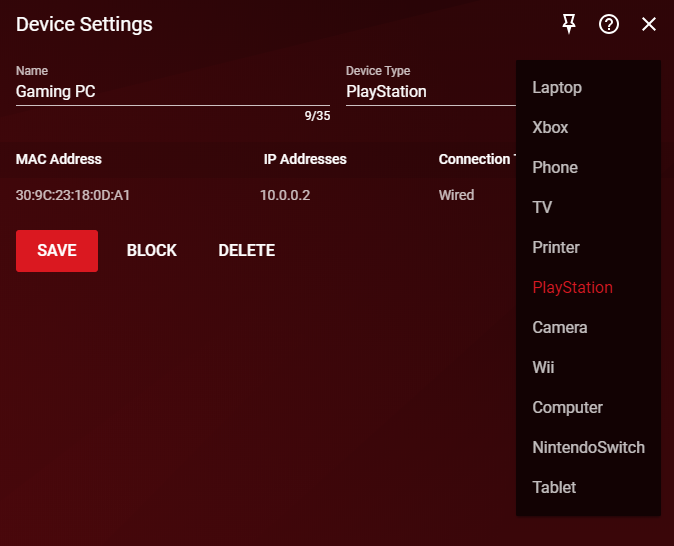674x546 pixels.
Task: Close the Device Settings dialog
Action: coord(649,25)
